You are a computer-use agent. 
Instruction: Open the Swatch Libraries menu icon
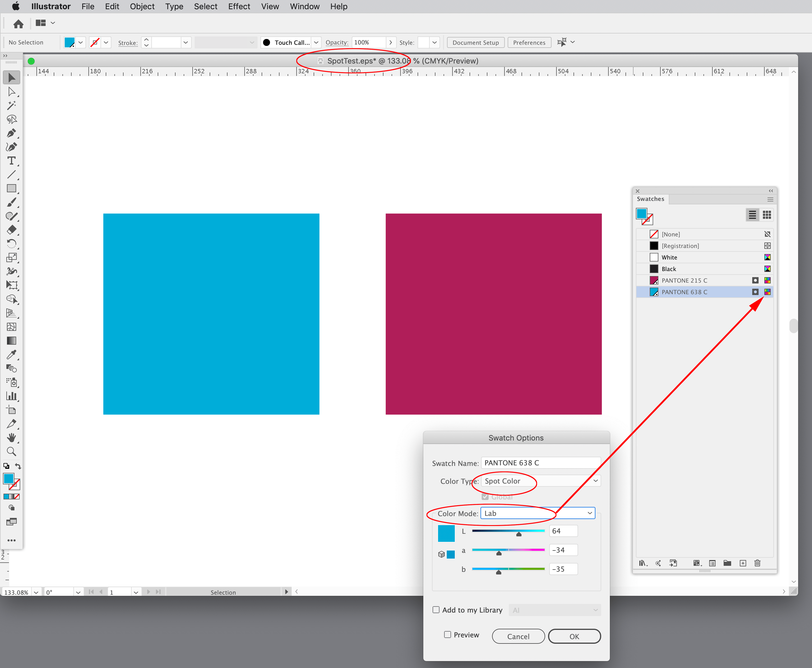(x=643, y=563)
